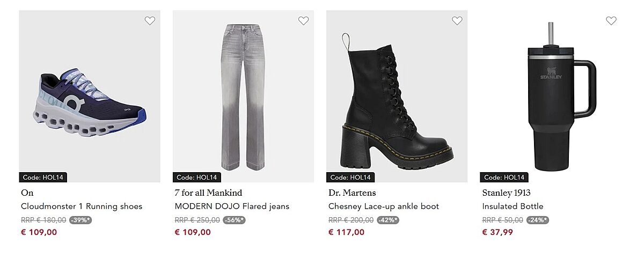Click the -56% discount badge

pos(234,220)
